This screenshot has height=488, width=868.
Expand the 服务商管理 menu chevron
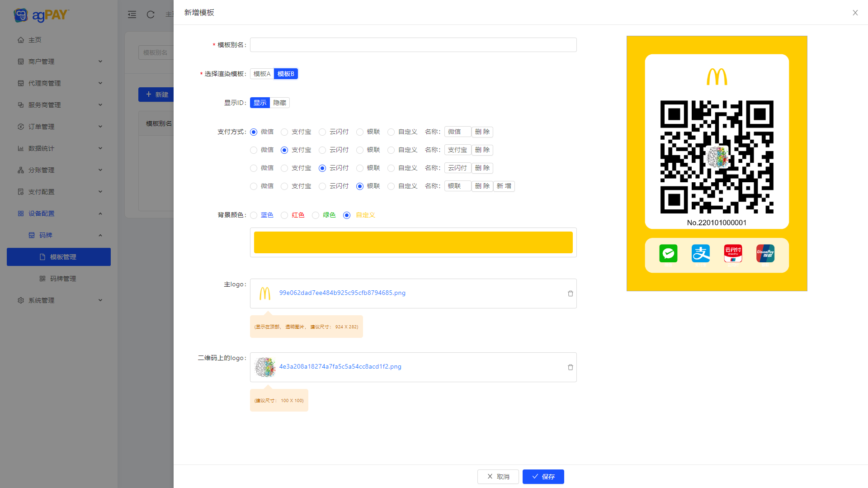click(x=100, y=105)
